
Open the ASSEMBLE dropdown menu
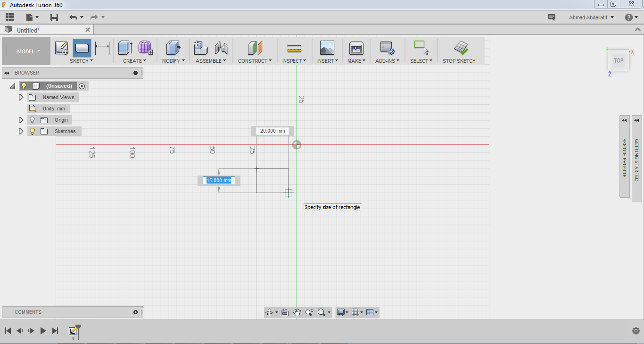(211, 61)
